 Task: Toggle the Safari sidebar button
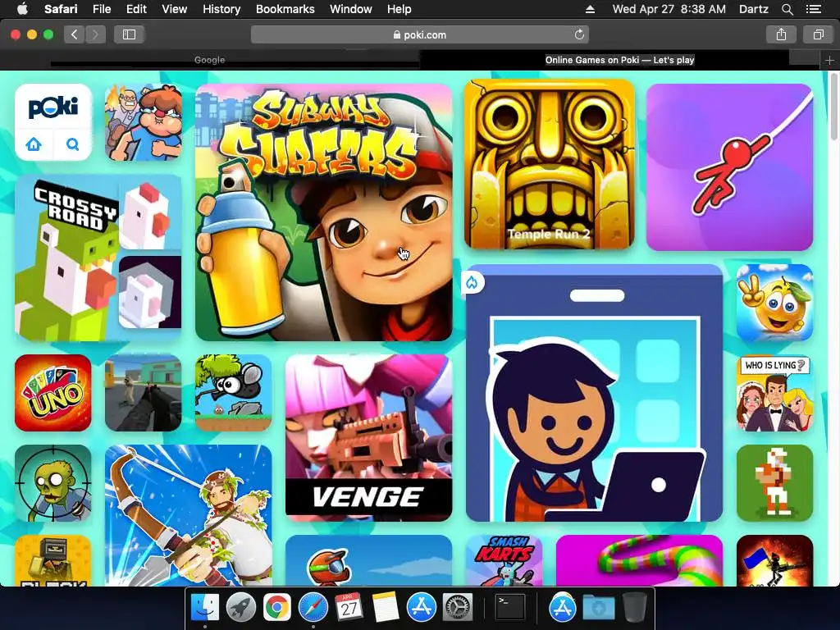coord(129,34)
